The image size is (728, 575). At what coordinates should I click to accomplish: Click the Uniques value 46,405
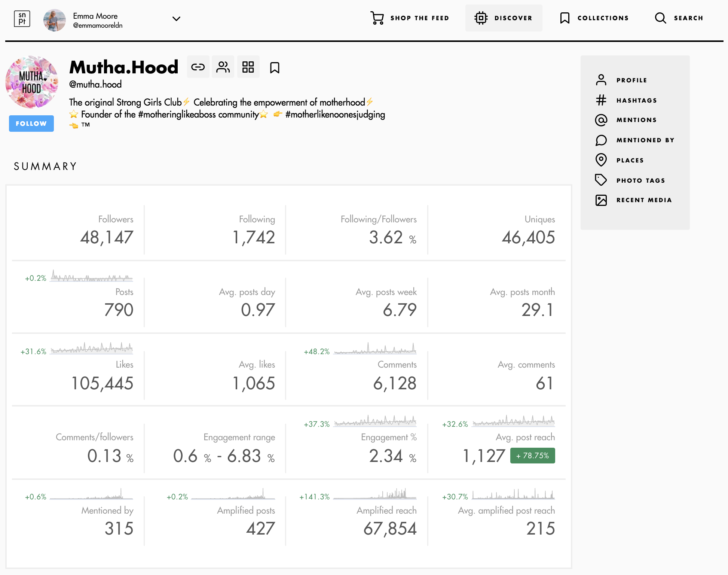coord(528,237)
